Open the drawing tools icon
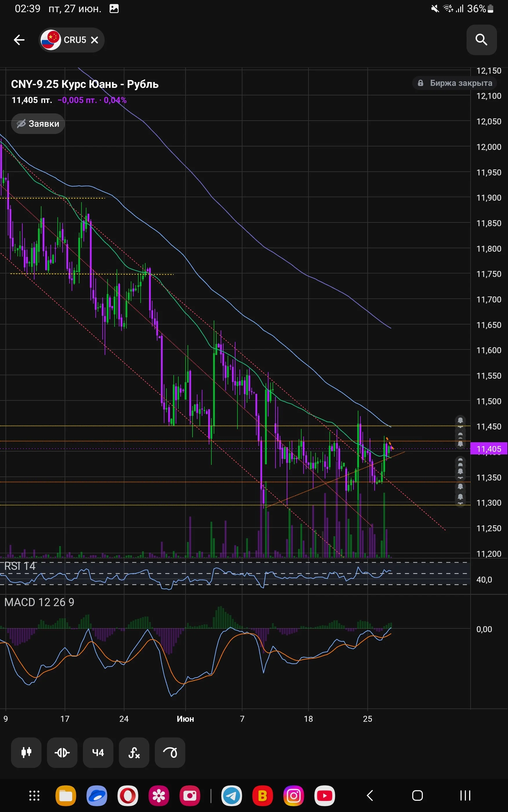Image resolution: width=508 pixels, height=812 pixels. point(170,753)
